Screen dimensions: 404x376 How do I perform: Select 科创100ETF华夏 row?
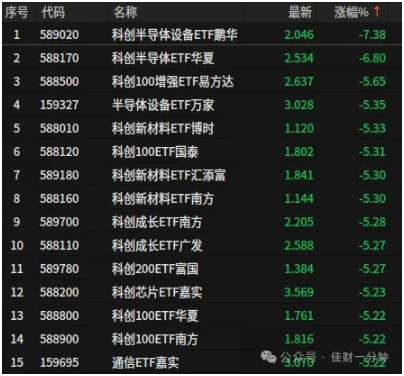coord(202,316)
